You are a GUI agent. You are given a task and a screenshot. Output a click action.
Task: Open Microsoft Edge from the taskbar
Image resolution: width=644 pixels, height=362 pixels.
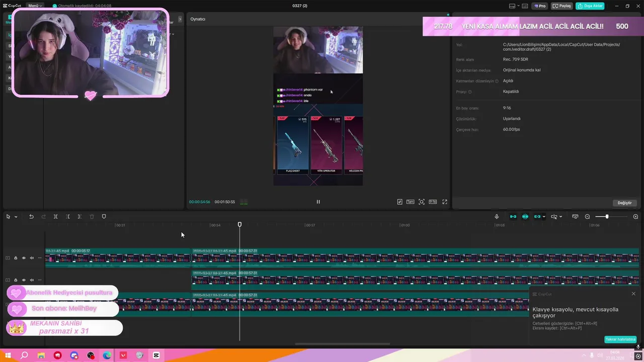(107, 355)
